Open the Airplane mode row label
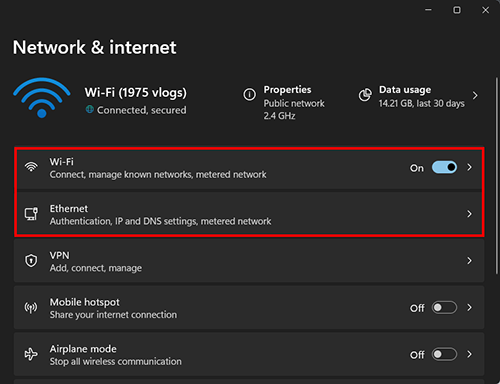The image size is (500, 384). pos(83,349)
